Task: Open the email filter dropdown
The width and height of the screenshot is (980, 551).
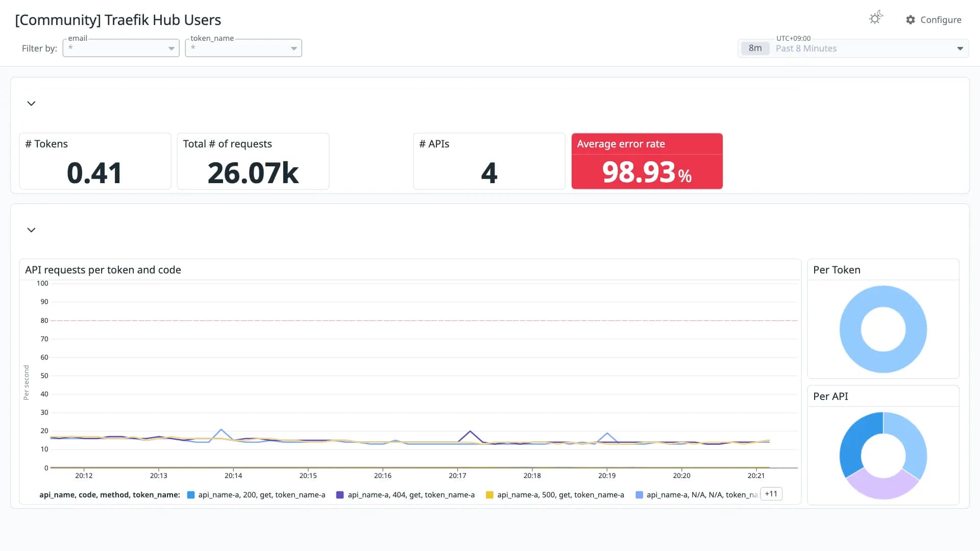Action: (121, 48)
